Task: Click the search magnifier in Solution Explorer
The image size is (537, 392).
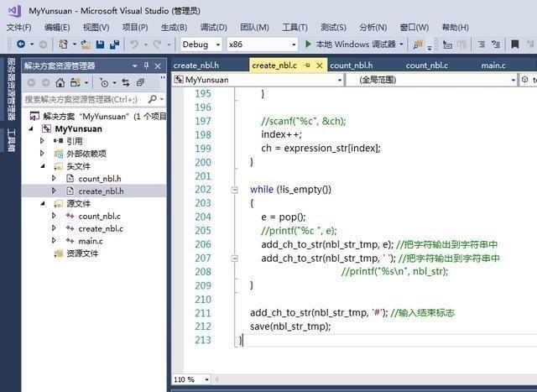Action: tap(153, 99)
